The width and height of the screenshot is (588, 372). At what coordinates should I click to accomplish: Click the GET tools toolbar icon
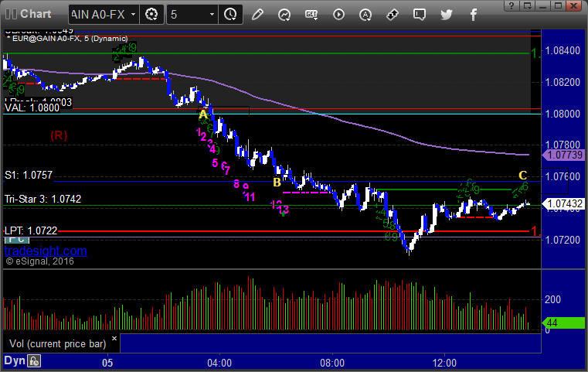tap(311, 15)
